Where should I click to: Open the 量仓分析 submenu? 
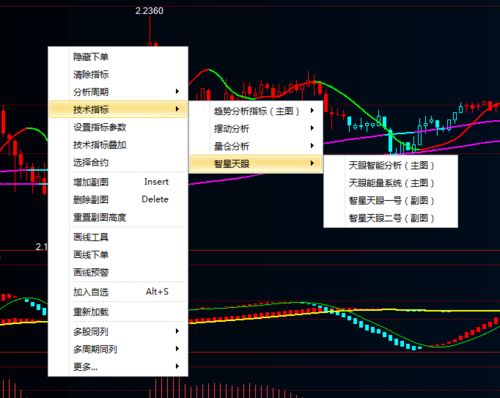256,146
